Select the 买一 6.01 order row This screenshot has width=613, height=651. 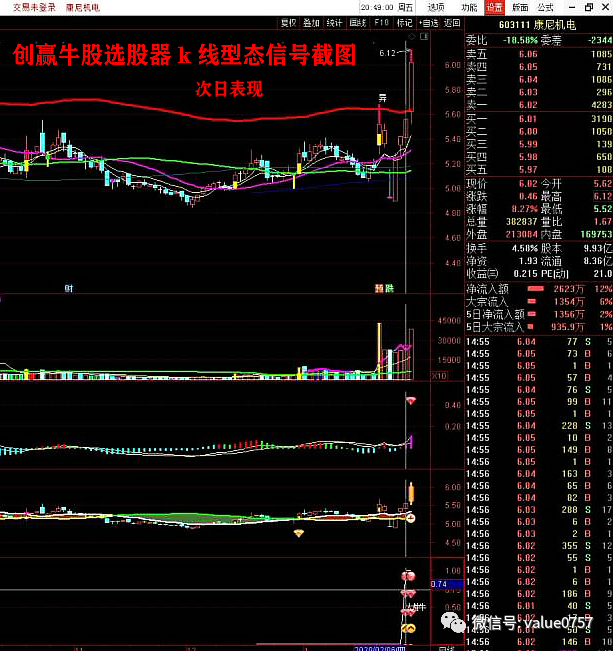point(539,119)
